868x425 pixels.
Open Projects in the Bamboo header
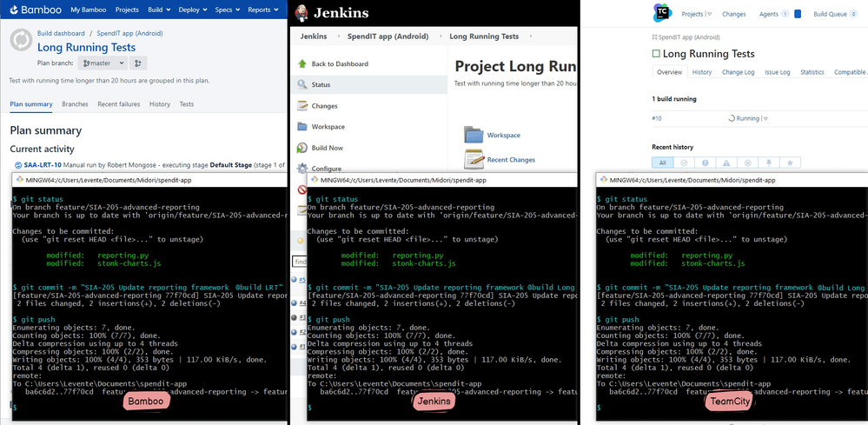coord(127,10)
